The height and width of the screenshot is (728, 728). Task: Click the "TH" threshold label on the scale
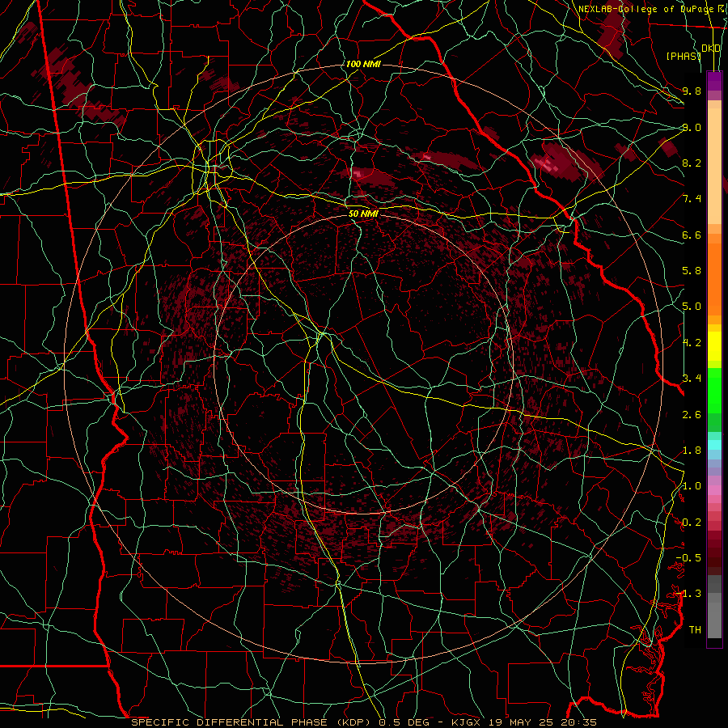pyautogui.click(x=695, y=630)
